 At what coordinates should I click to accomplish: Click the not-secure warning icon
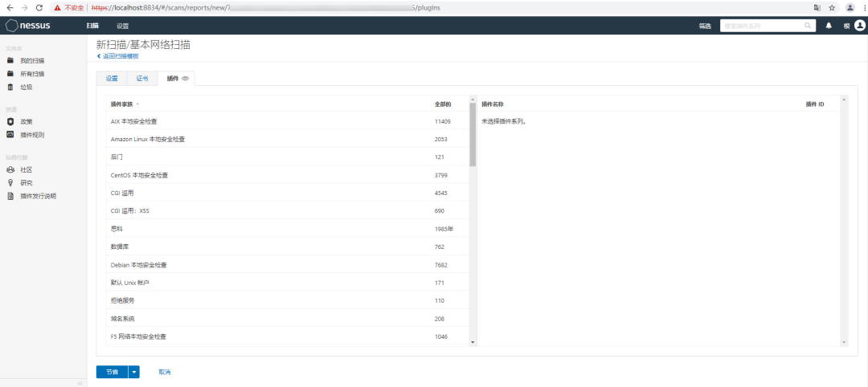click(x=57, y=8)
